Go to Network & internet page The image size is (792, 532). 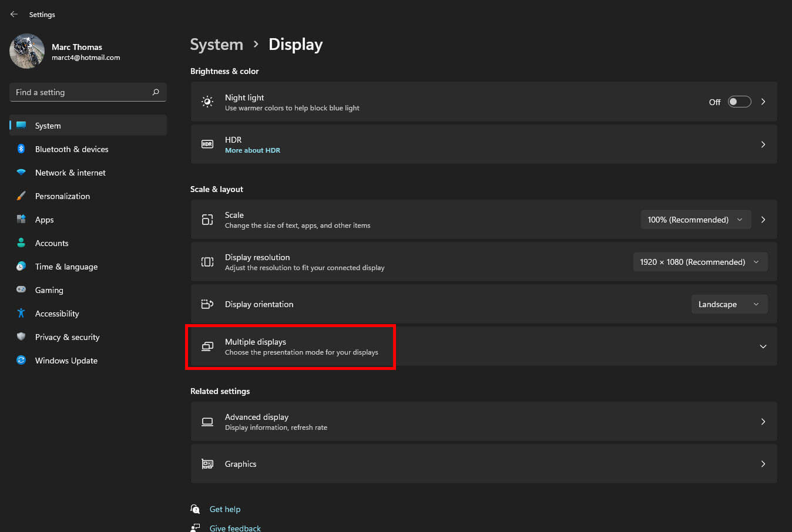pos(88,173)
